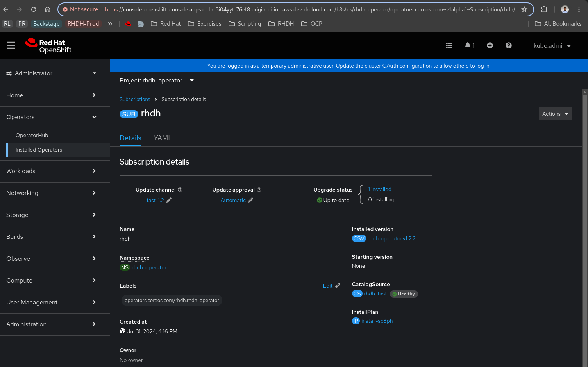Screen dimensions: 588x367
Task: Click the plus import icon
Action: pos(490,46)
